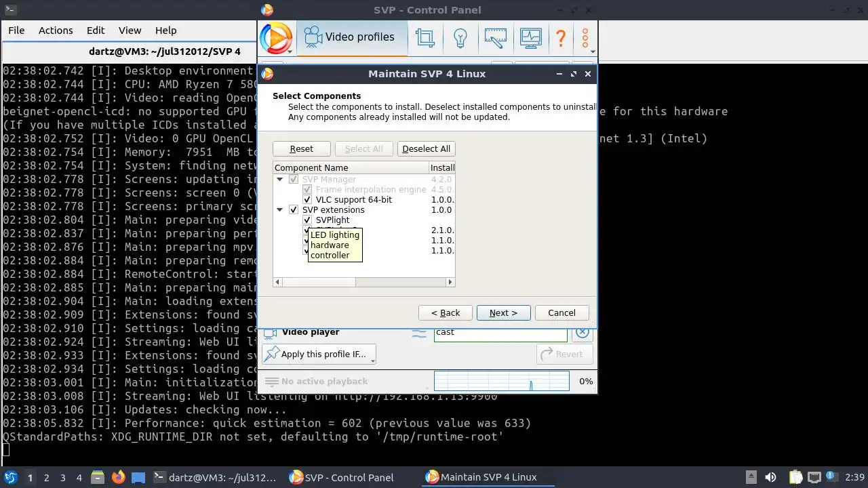Click the component list scroll right arrow
The width and height of the screenshot is (868, 488).
[450, 282]
